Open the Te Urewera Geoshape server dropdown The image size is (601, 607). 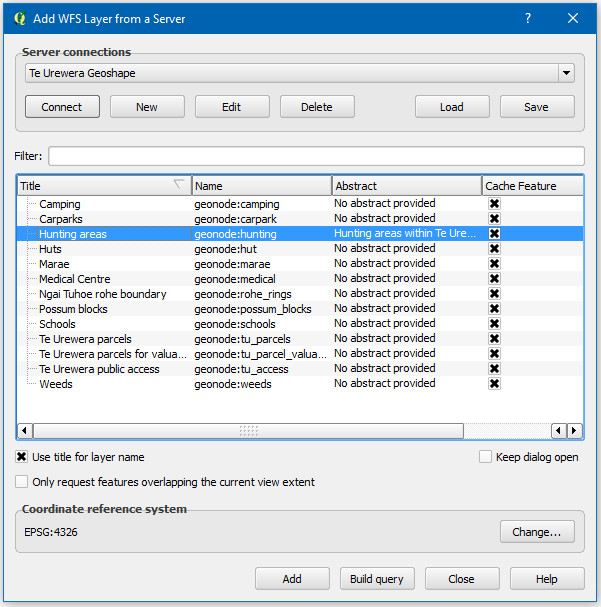(x=566, y=73)
